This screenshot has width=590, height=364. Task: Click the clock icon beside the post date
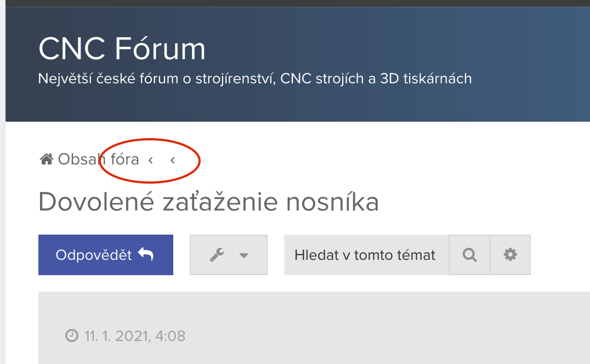click(71, 335)
